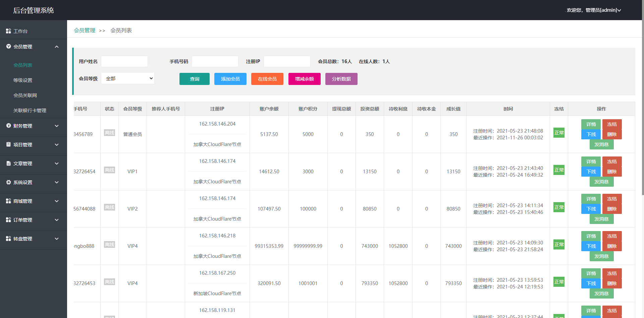This screenshot has height=318, width=644.
Task: Click 删除 for member ngbo888
Action: pos(612,246)
